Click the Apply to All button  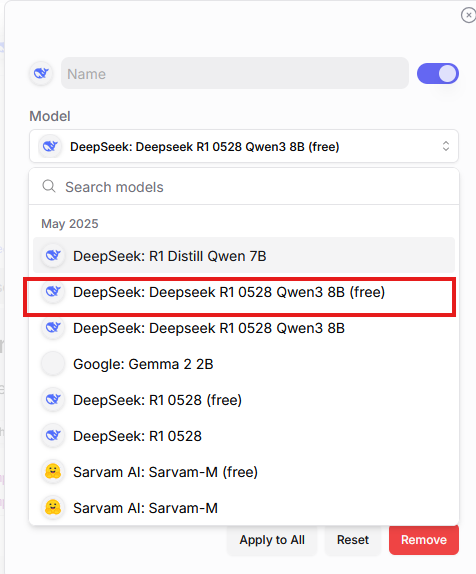[272, 540]
